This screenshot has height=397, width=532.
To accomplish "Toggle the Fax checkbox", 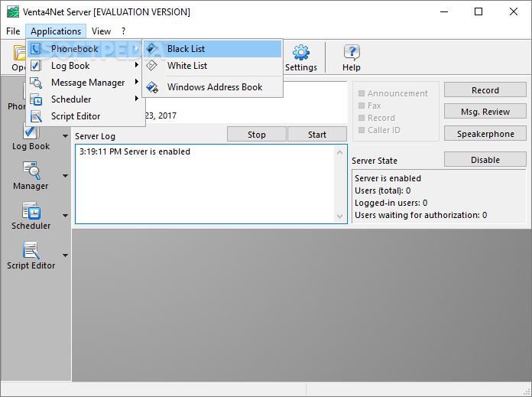I will pyautogui.click(x=362, y=106).
